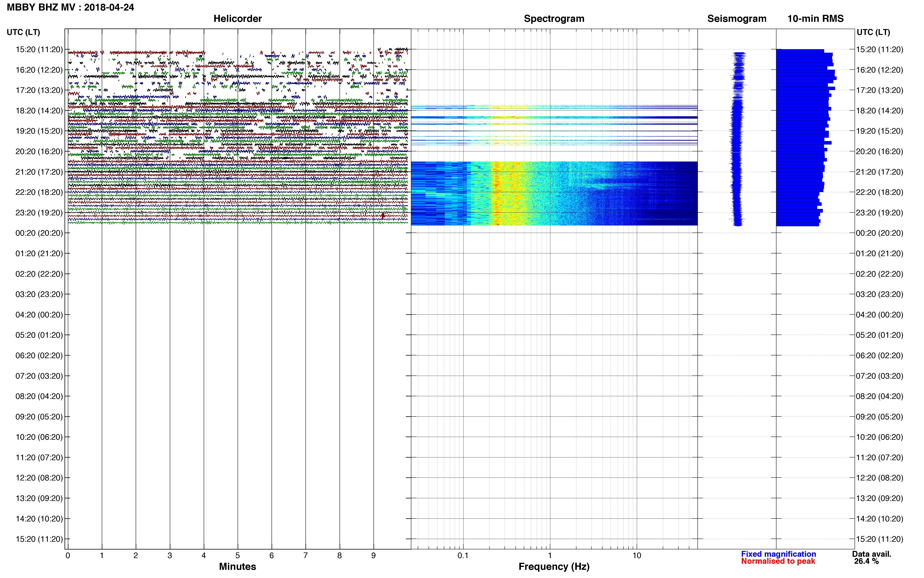Viewport: 924px width, 578px height.
Task: Click the UTC (LT) label on the right axis
Action: click(873, 32)
